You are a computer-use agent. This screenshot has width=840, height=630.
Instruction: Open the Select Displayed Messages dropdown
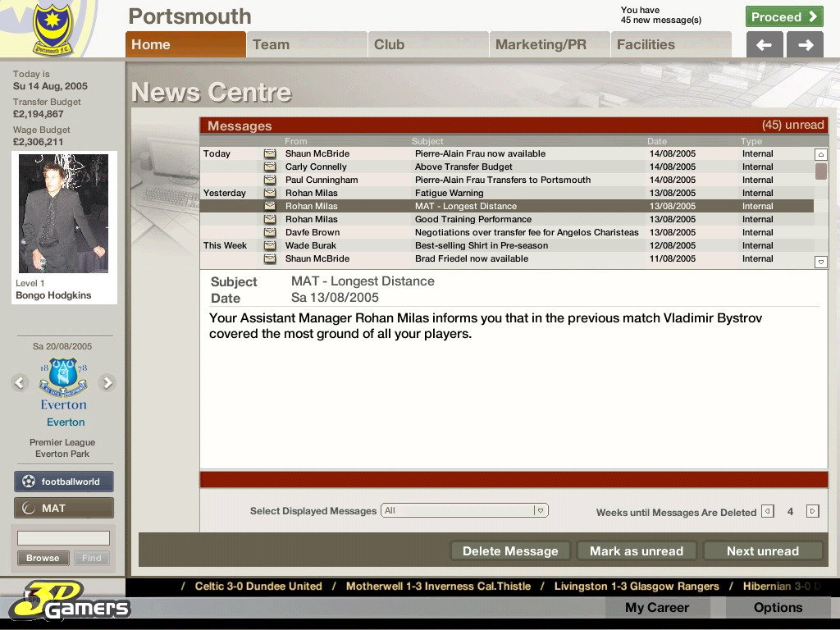tap(464, 510)
